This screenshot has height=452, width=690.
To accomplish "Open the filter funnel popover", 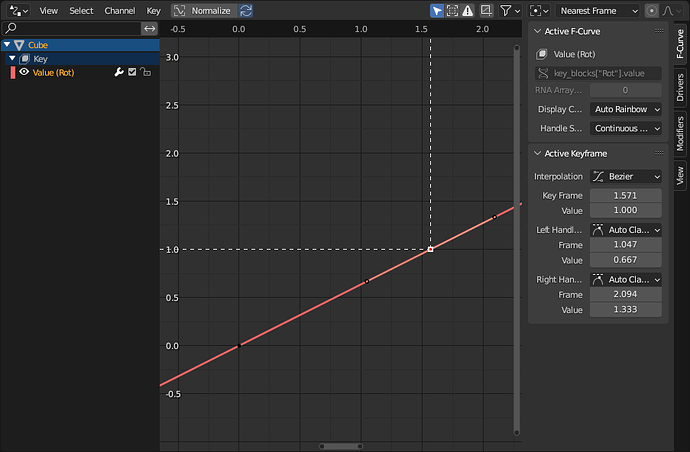I will tap(510, 11).
